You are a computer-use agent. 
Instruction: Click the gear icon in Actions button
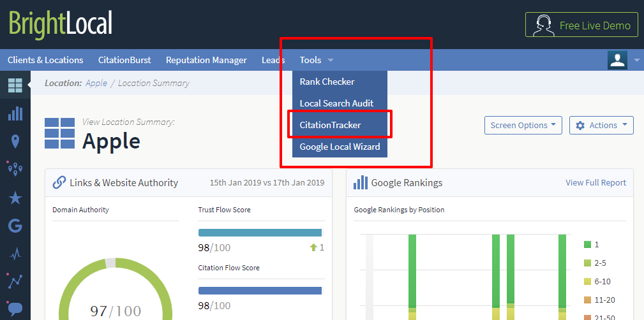tap(580, 125)
